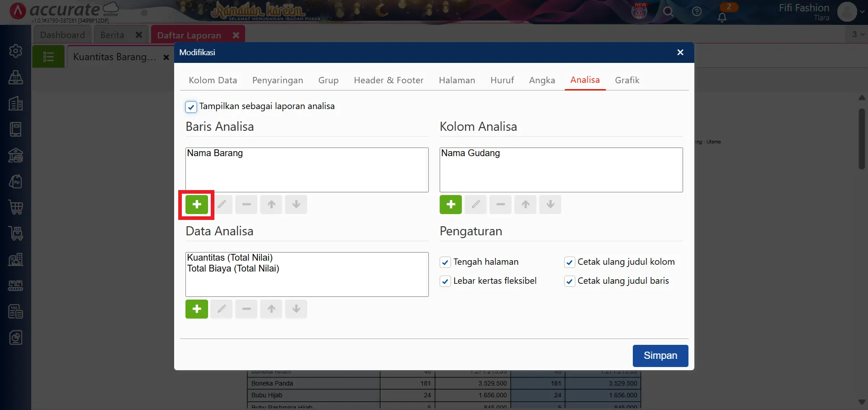Click the green plus under Data Analisa
868x410 pixels.
coord(197,309)
